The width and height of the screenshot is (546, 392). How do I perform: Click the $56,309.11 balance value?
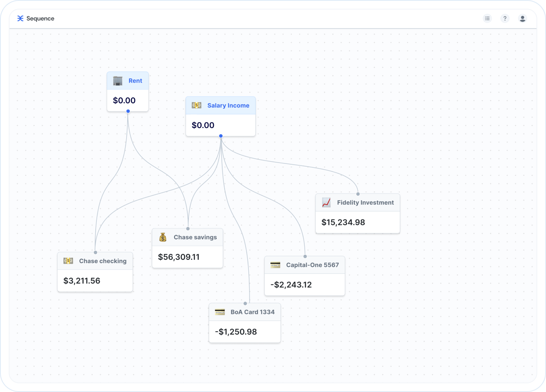click(179, 257)
